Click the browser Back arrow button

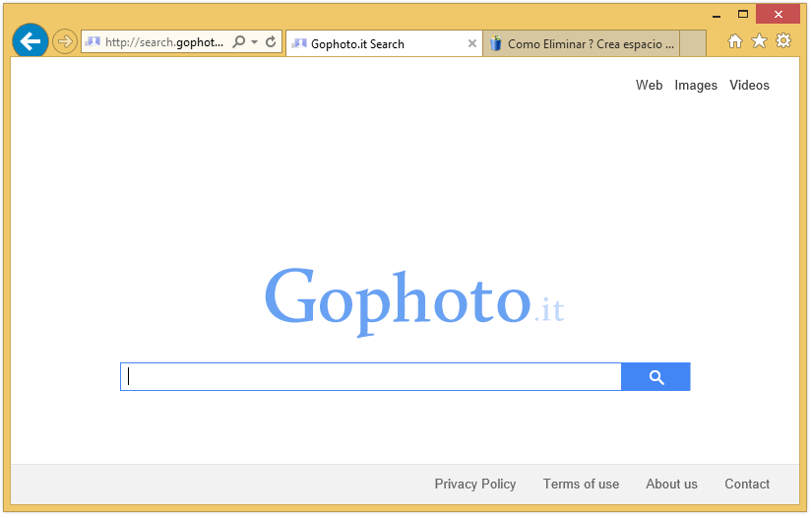pos(31,41)
